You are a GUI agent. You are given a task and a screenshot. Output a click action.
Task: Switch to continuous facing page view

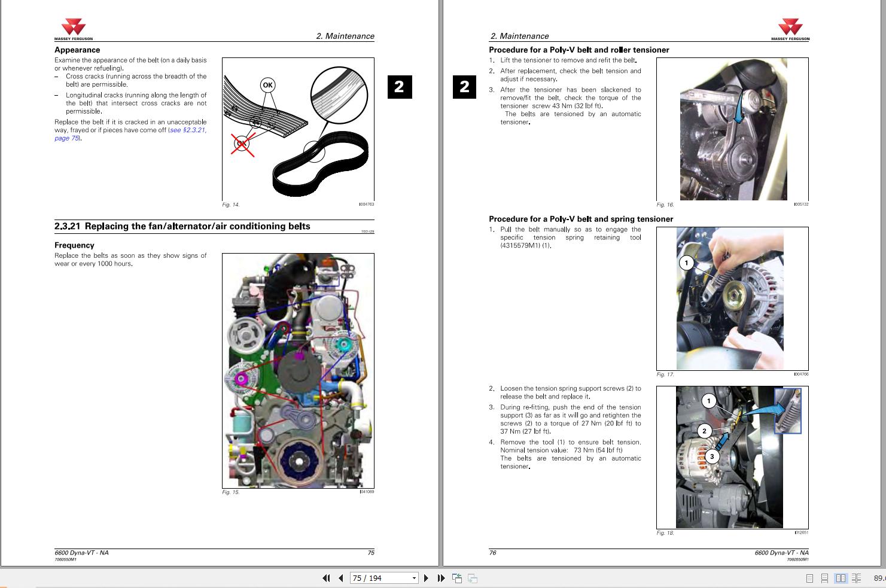click(x=856, y=578)
